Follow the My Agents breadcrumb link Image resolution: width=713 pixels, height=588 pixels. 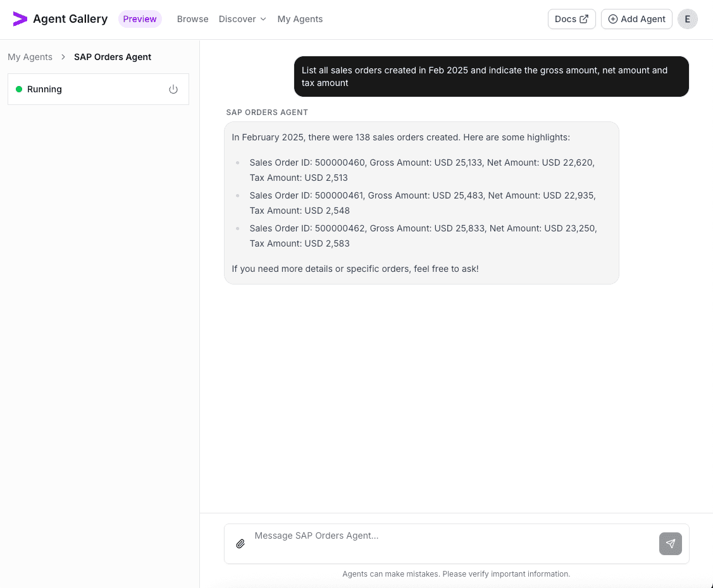pyautogui.click(x=30, y=57)
